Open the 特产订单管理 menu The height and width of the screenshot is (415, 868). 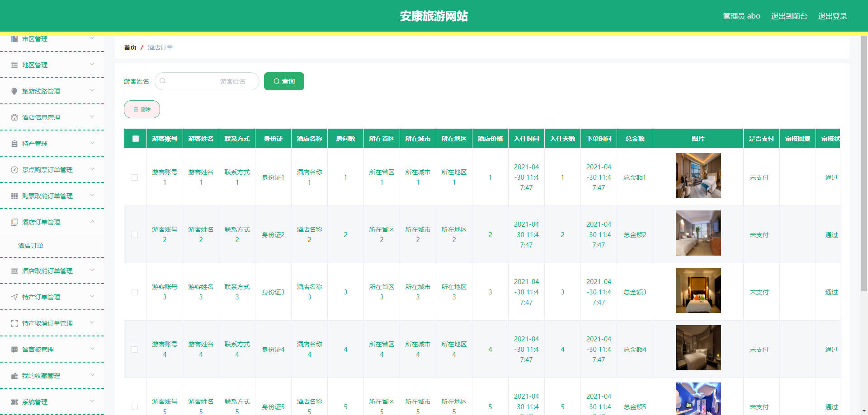click(52, 297)
